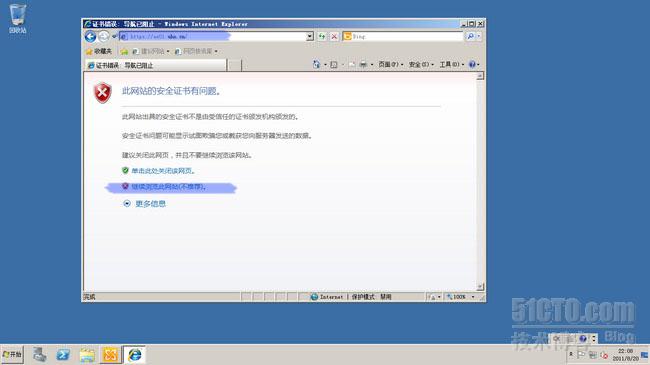Screen dimensions: 650x365
Task: Click the close this webpage link
Action: 162,170
